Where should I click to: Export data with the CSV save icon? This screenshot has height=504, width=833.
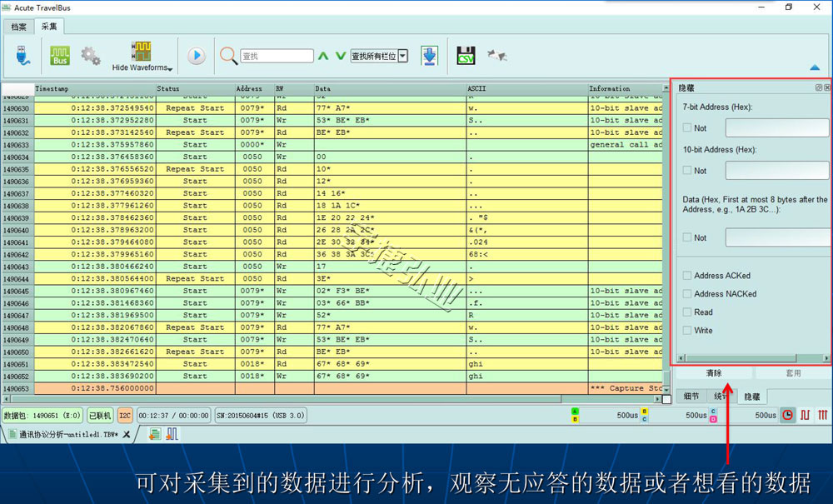(466, 55)
